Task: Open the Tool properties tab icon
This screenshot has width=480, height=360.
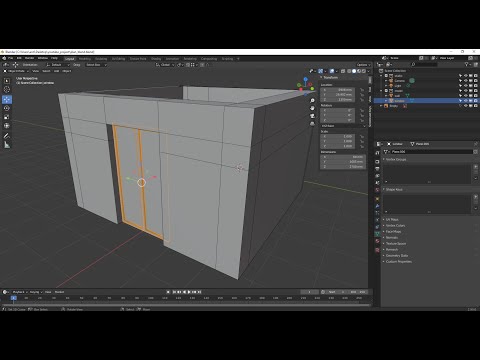Action: pyautogui.click(x=377, y=153)
